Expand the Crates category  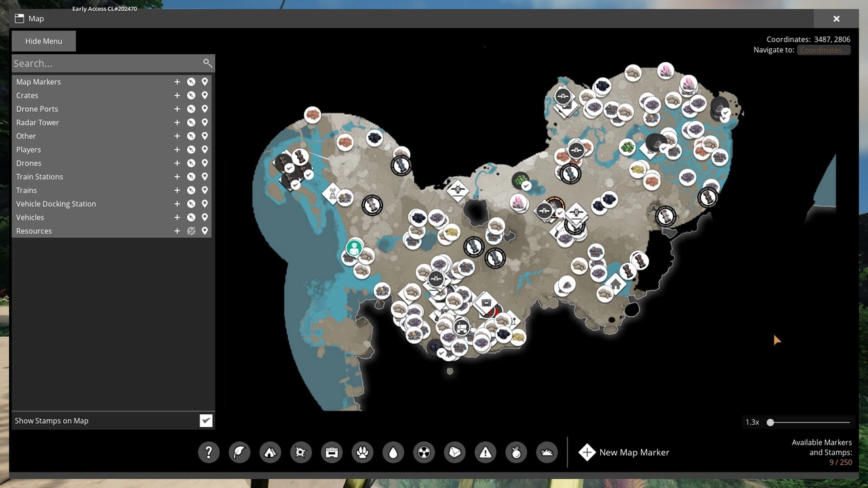pyautogui.click(x=177, y=96)
